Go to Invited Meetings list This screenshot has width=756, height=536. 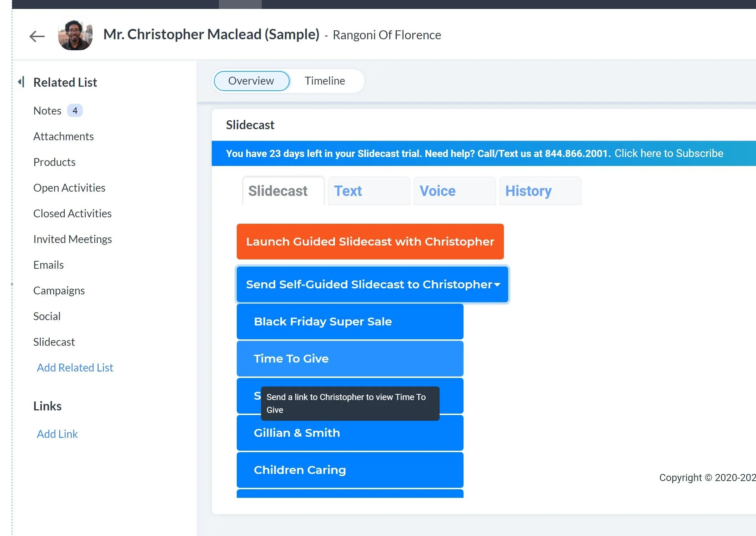[x=72, y=239]
